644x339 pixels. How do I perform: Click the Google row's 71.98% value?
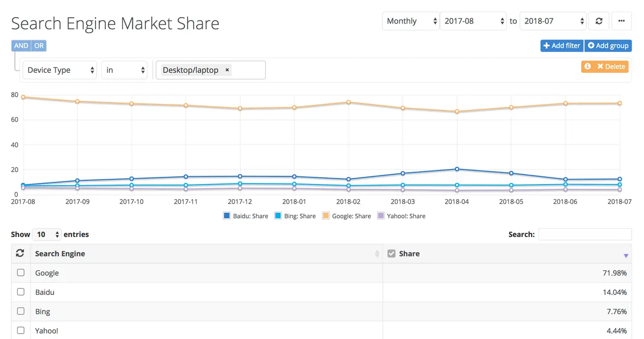(x=615, y=273)
